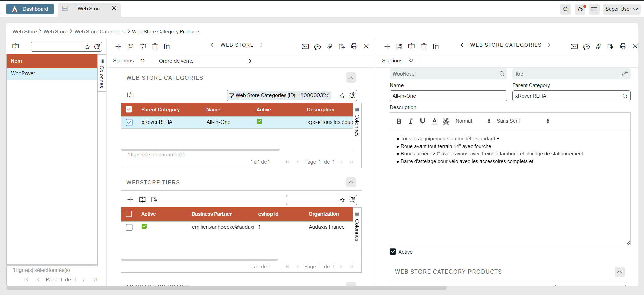The height and width of the screenshot is (295, 644).
Task: Refresh the Webstore Tiers grid
Action: 142,200
